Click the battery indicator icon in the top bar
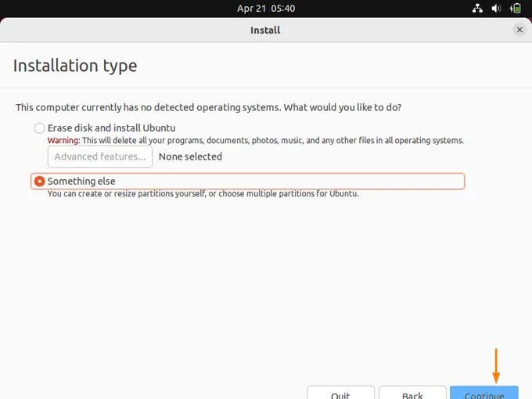Viewport: 532px width, 399px height. [516, 8]
